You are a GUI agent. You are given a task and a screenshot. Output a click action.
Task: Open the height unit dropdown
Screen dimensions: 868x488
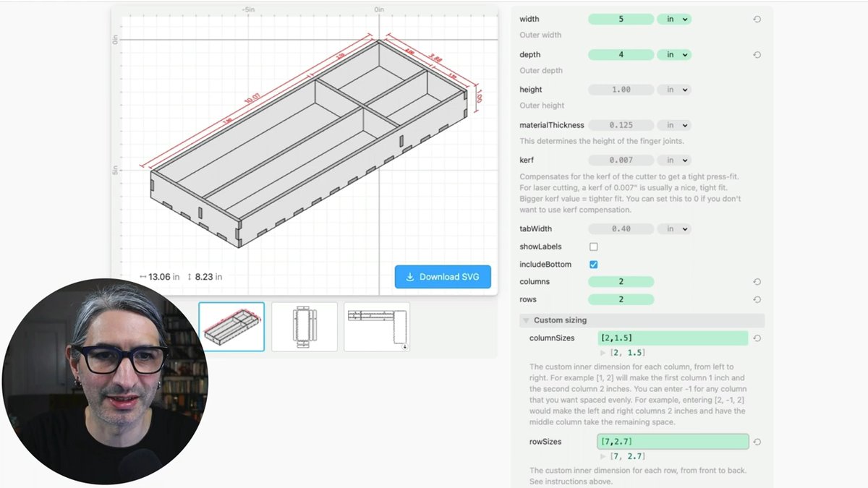tap(674, 90)
